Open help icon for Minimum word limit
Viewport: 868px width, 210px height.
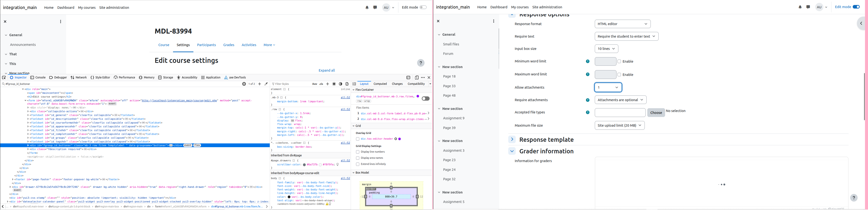click(588, 61)
